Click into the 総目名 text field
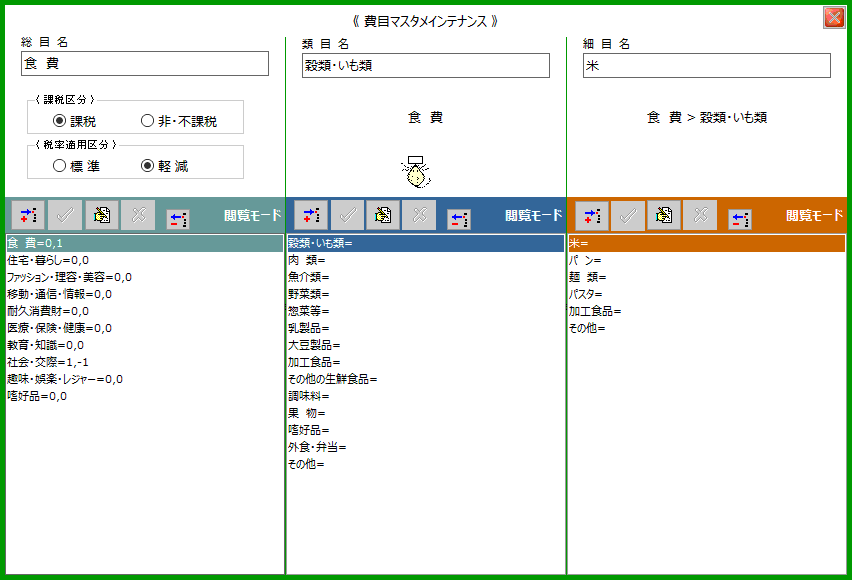The width and height of the screenshot is (852, 580). click(x=145, y=64)
